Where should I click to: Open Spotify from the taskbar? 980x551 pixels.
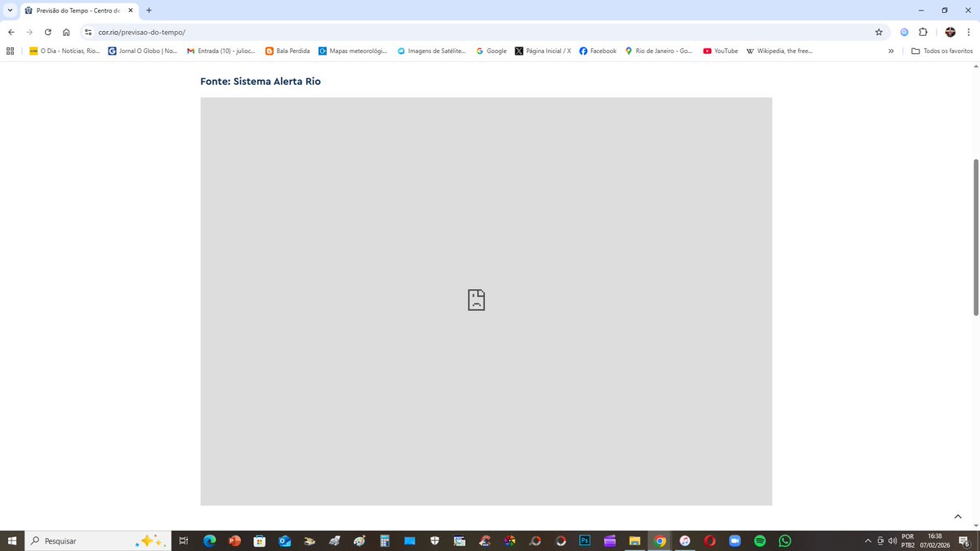pos(759,540)
